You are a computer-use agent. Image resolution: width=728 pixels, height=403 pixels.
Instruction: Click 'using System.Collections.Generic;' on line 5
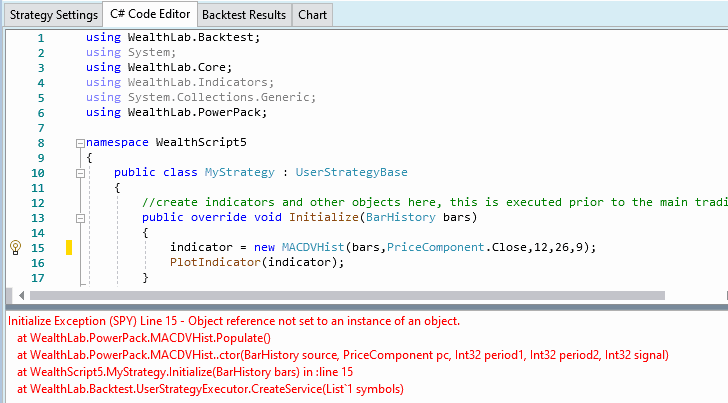[x=201, y=97]
